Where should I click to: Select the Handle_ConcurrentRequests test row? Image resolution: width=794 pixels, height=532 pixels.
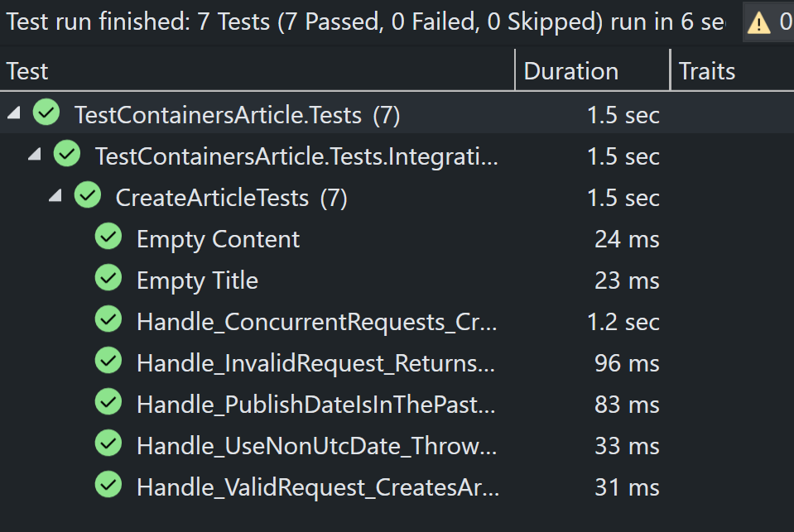click(317, 322)
